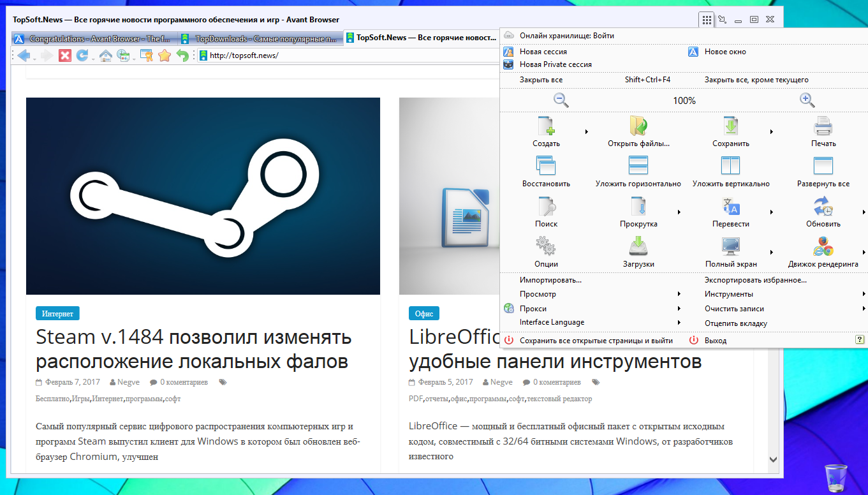Screen dimensions: 868x495
Task: Choose Онлайн хранилище: Войти
Action: tap(567, 36)
